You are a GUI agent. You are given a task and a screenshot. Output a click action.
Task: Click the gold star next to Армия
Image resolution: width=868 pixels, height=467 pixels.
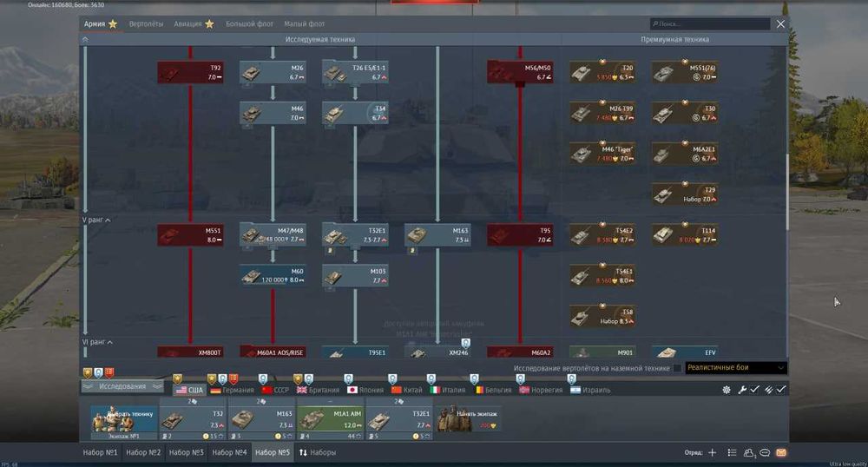(x=113, y=23)
